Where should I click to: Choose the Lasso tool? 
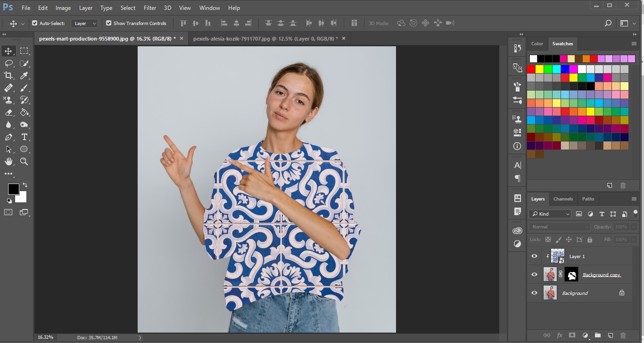(8, 63)
